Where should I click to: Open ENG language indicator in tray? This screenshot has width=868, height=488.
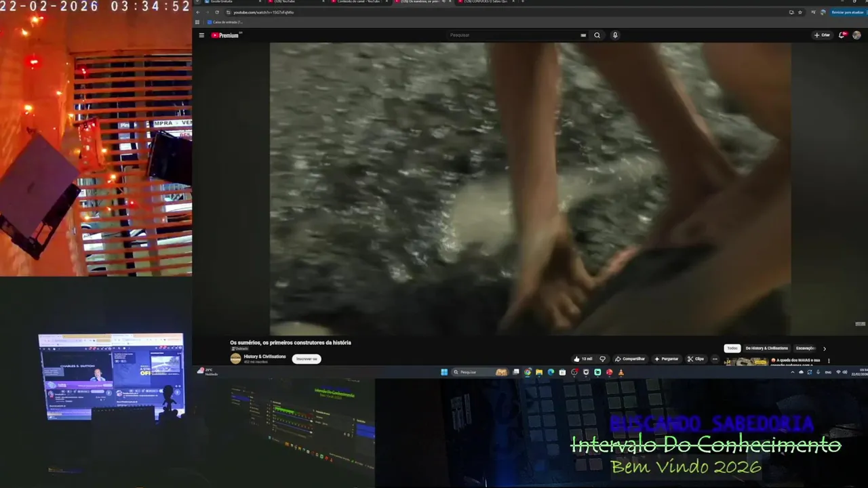pos(828,372)
